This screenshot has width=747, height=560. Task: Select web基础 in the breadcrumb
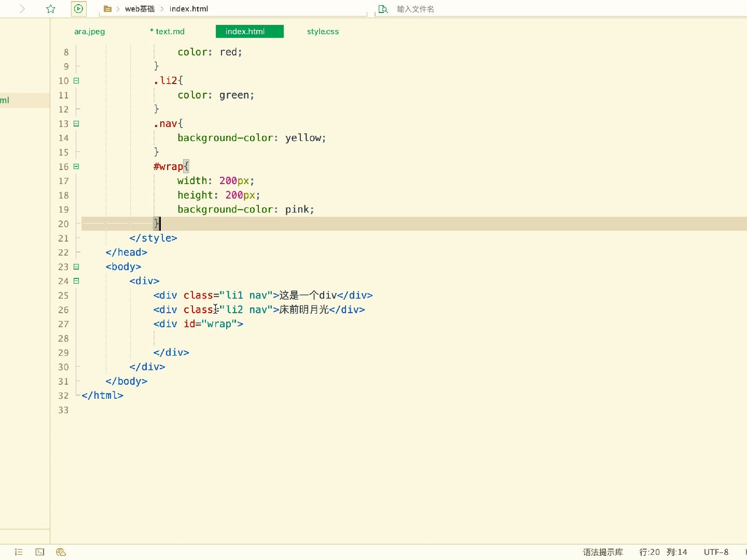140,9
